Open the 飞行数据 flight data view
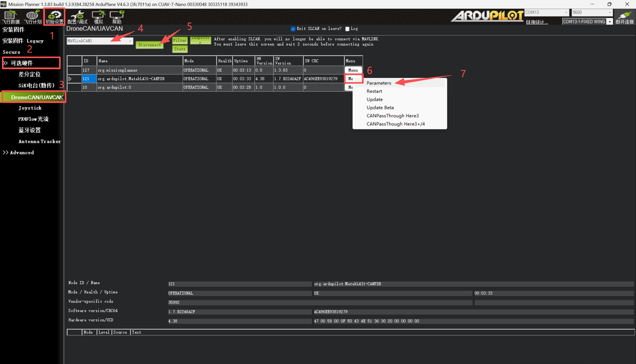The height and width of the screenshot is (364, 636). [11, 17]
